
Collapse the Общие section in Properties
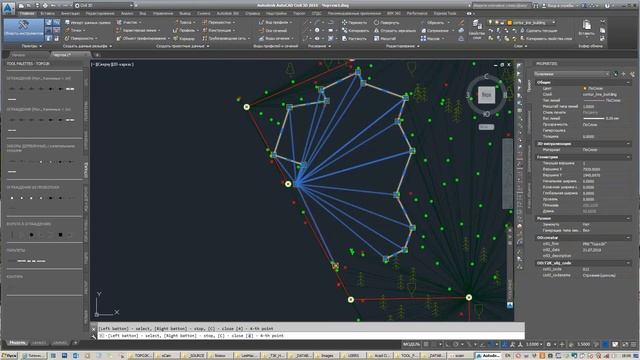[x=628, y=82]
